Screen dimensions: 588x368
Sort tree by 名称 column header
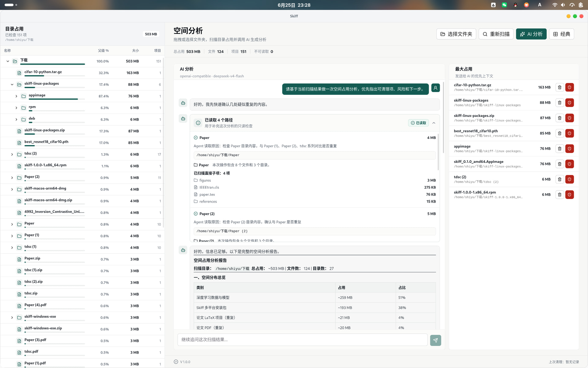click(x=7, y=51)
